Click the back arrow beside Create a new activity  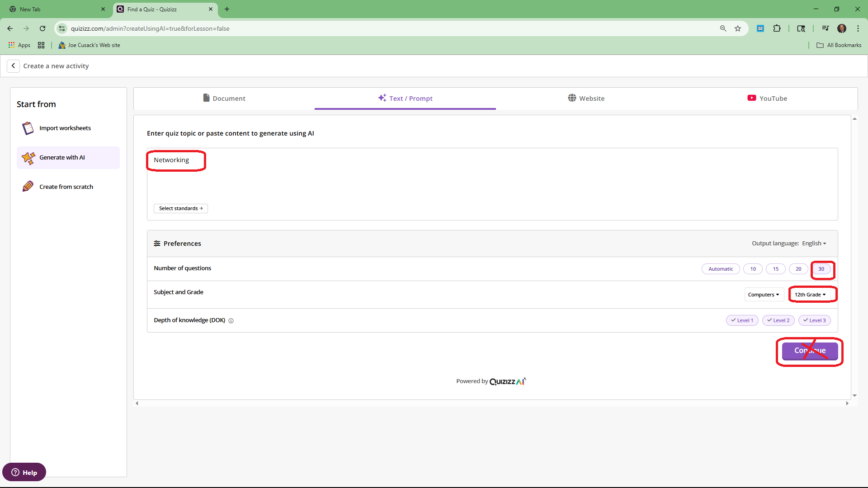pos(13,66)
